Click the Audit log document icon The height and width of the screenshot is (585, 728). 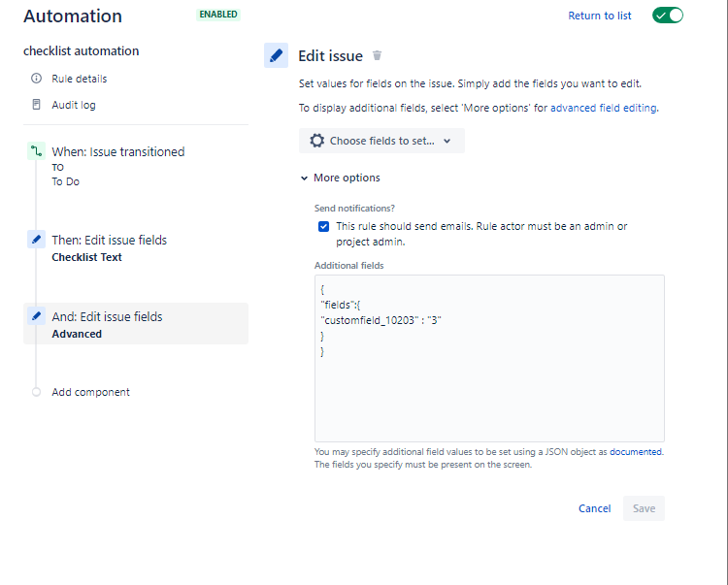pos(36,105)
